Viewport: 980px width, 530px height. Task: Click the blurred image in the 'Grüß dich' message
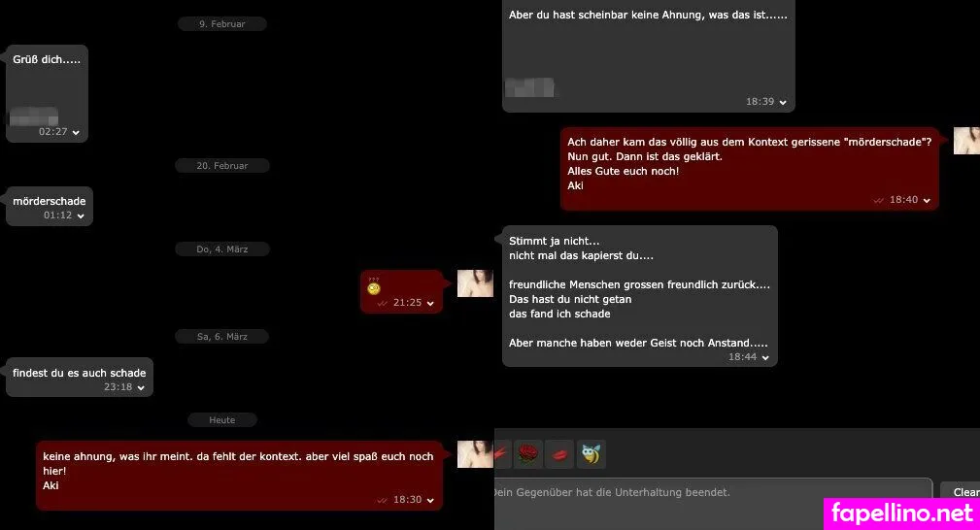point(34,116)
